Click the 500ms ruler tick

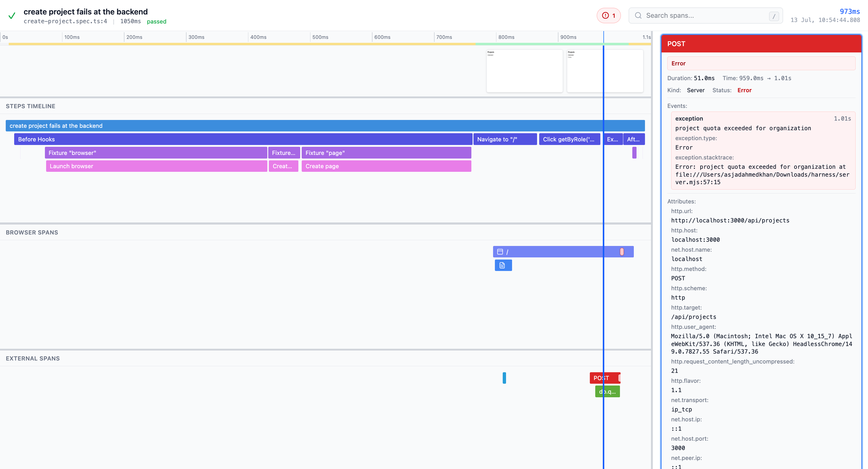320,37
